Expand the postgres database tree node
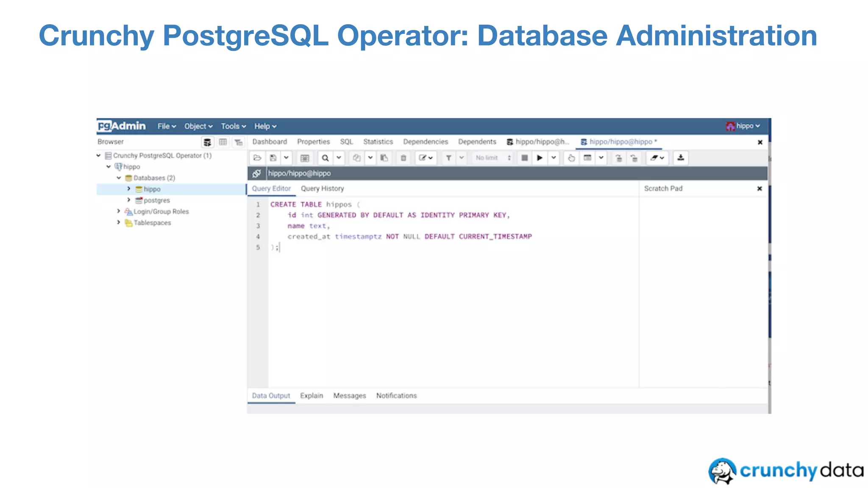 click(x=129, y=200)
